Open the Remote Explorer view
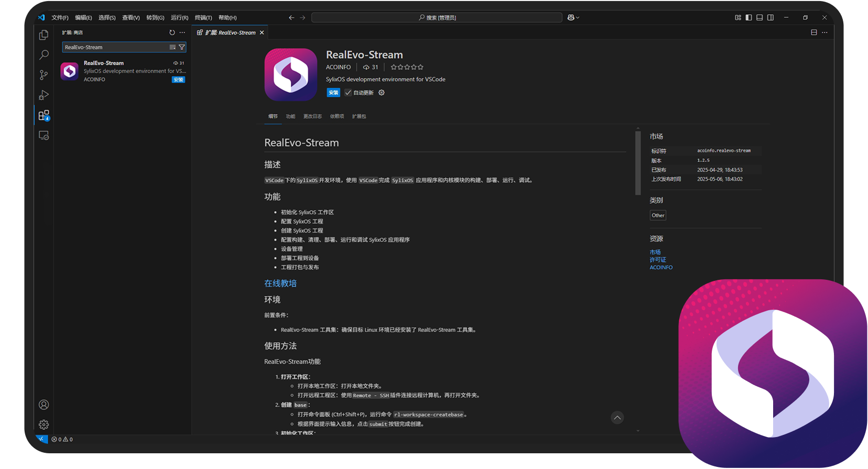 pyautogui.click(x=44, y=135)
